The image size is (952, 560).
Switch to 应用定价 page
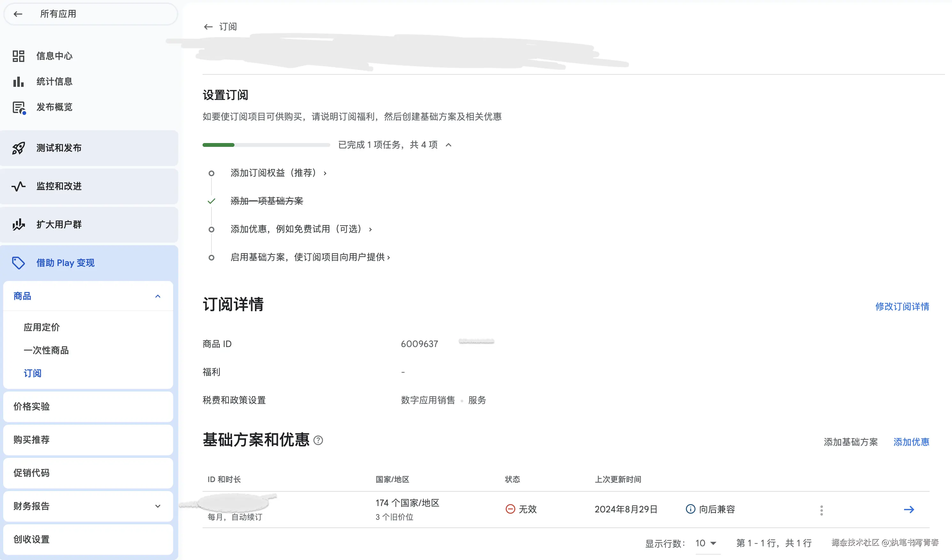click(x=42, y=327)
